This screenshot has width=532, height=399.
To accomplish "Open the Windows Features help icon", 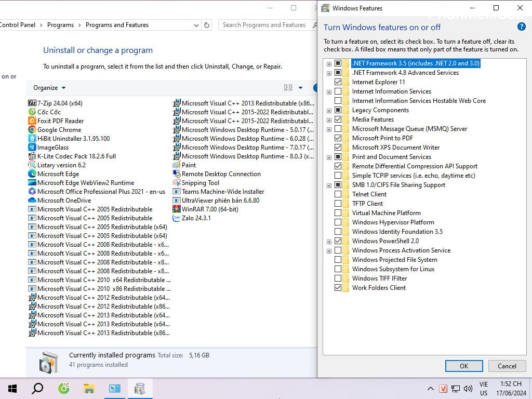I will point(521,27).
